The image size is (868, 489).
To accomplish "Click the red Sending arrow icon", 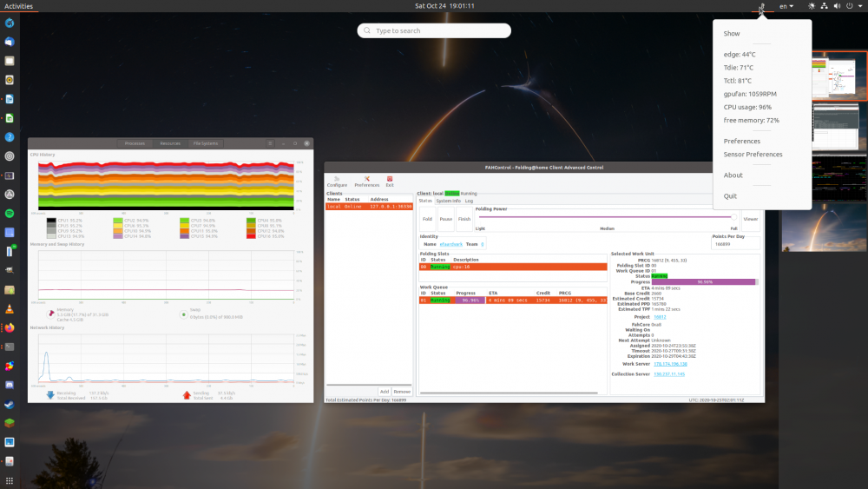I will click(x=187, y=395).
